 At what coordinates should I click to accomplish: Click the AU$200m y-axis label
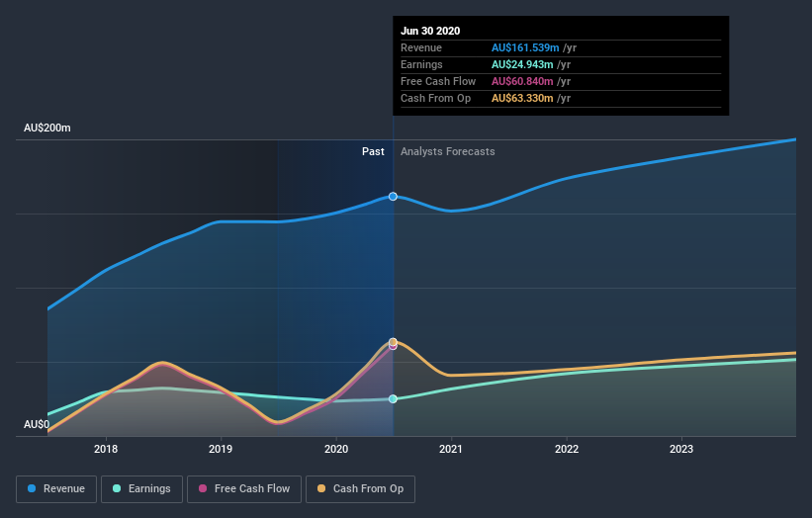tap(47, 128)
